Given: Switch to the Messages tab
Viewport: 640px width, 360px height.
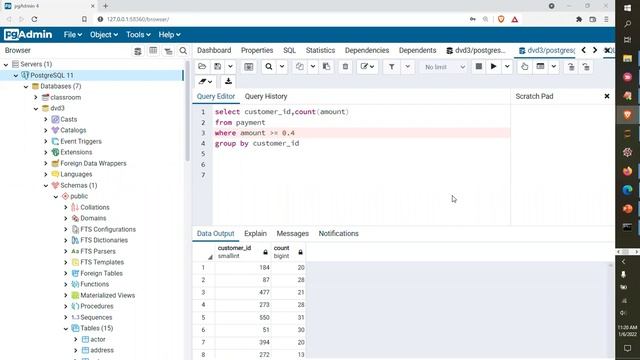Looking at the screenshot, I should (x=293, y=233).
